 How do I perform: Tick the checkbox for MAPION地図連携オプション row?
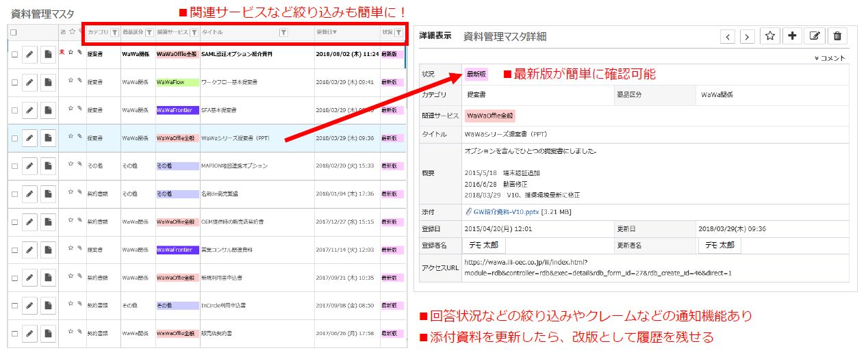(x=14, y=166)
